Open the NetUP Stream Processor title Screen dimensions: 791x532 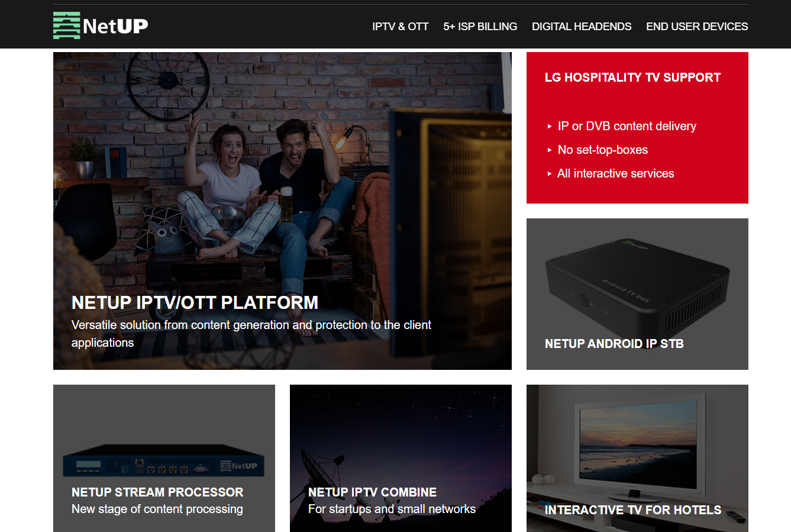157,492
